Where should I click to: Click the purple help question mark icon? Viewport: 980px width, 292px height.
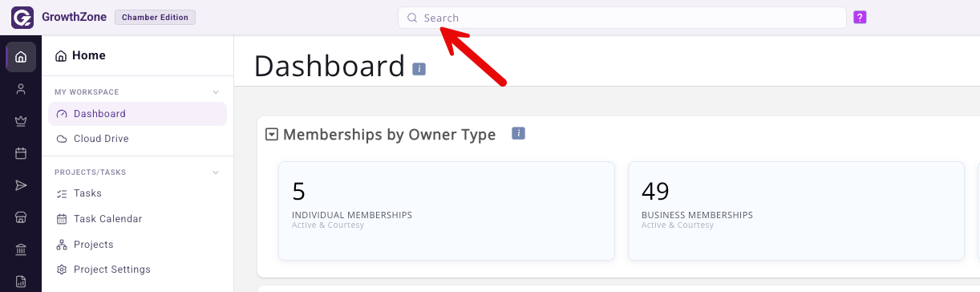860,17
